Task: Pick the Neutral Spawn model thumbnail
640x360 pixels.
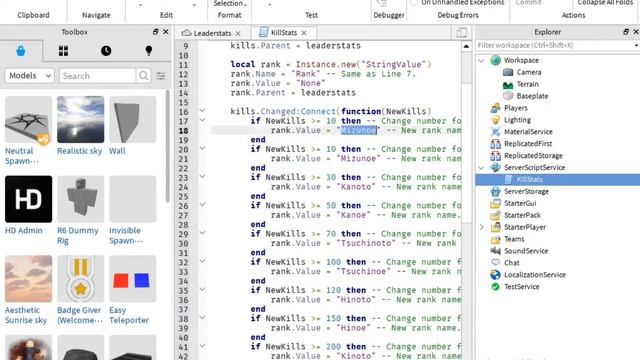Action: pos(28,120)
